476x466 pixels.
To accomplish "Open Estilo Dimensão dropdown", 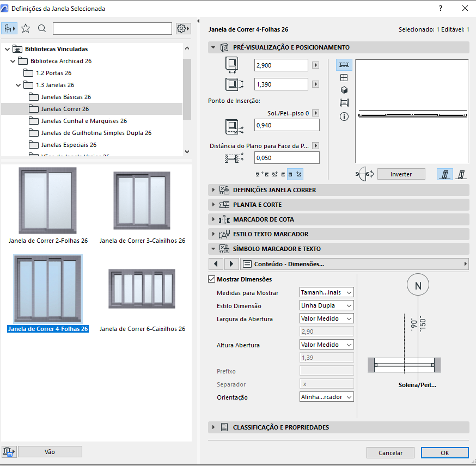I will pos(326,305).
